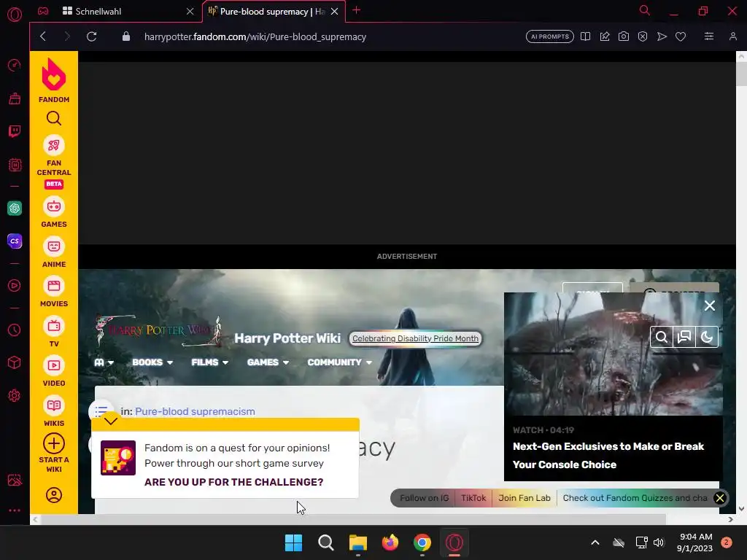Open the Video section in Fandom sidebar
Image resolution: width=747 pixels, height=560 pixels.
click(54, 371)
